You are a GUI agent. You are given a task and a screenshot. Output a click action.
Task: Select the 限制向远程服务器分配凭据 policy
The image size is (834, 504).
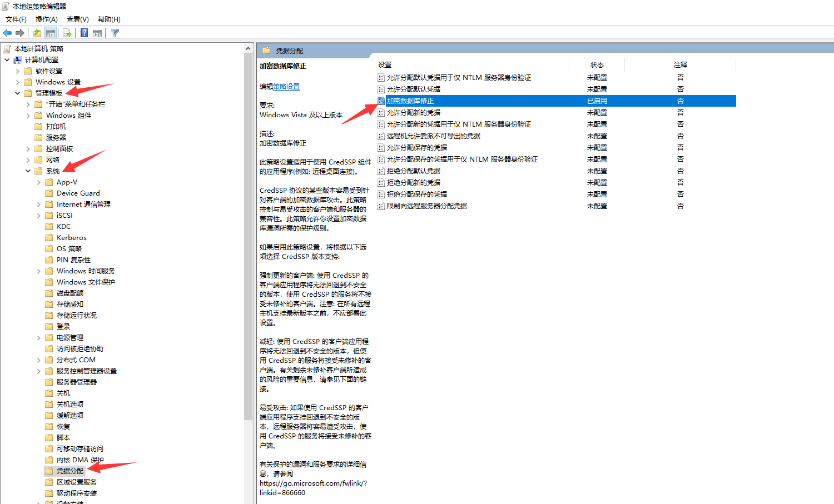click(426, 206)
